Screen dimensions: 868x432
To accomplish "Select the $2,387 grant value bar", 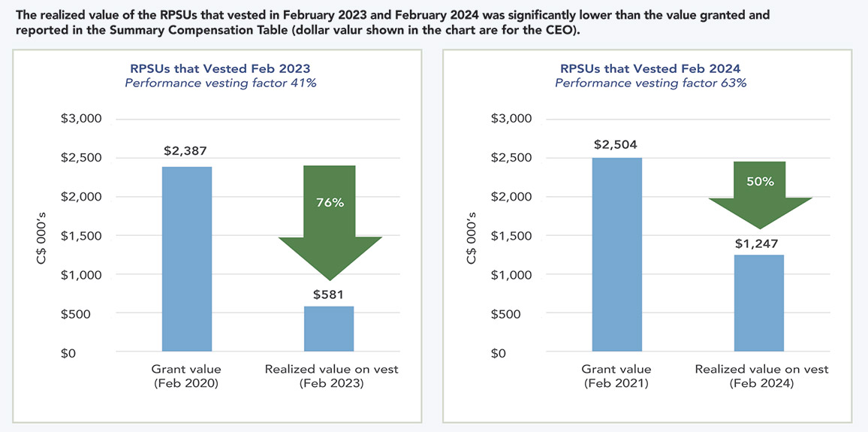I will [x=187, y=258].
